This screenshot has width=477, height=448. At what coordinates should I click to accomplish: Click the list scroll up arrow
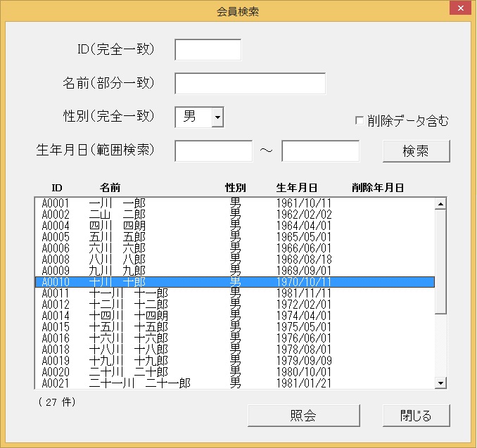tap(440, 204)
